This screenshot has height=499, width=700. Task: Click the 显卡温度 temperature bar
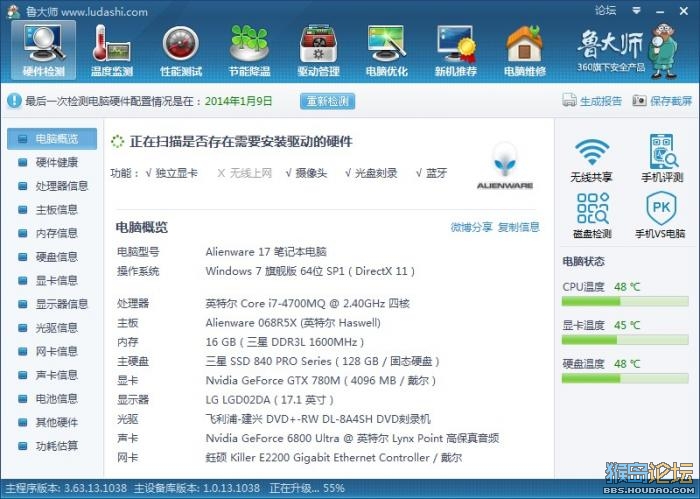click(625, 340)
